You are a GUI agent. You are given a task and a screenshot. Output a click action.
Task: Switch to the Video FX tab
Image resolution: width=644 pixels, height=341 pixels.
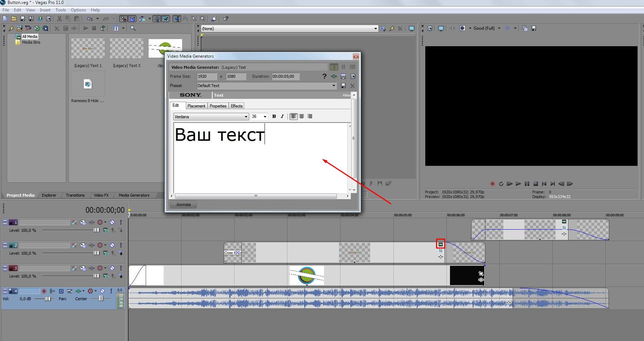coord(101,195)
